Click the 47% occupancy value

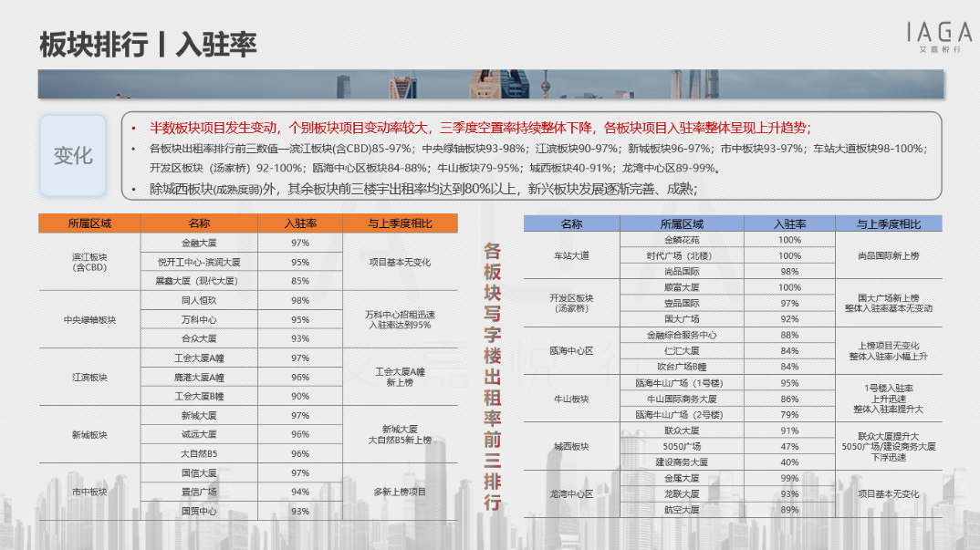(x=789, y=446)
